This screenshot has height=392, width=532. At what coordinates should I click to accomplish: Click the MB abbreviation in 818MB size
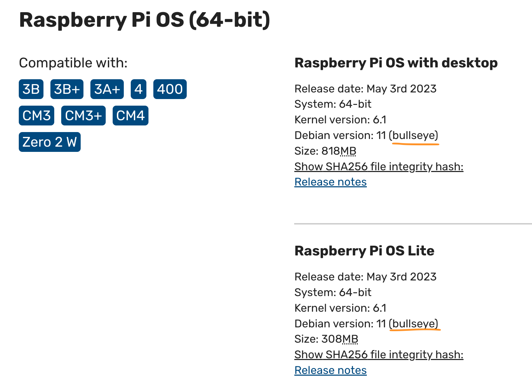click(x=348, y=151)
